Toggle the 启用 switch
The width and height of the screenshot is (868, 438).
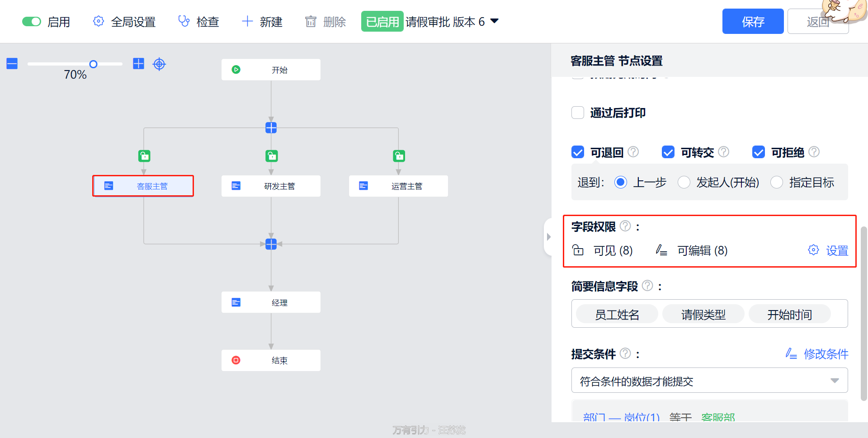tap(32, 22)
